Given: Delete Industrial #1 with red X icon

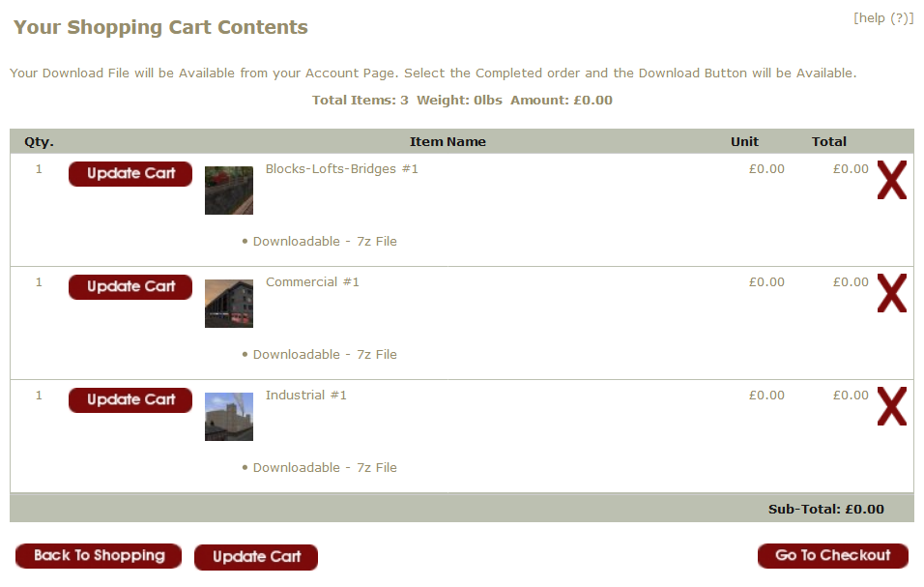Looking at the screenshot, I should pos(891,407).
